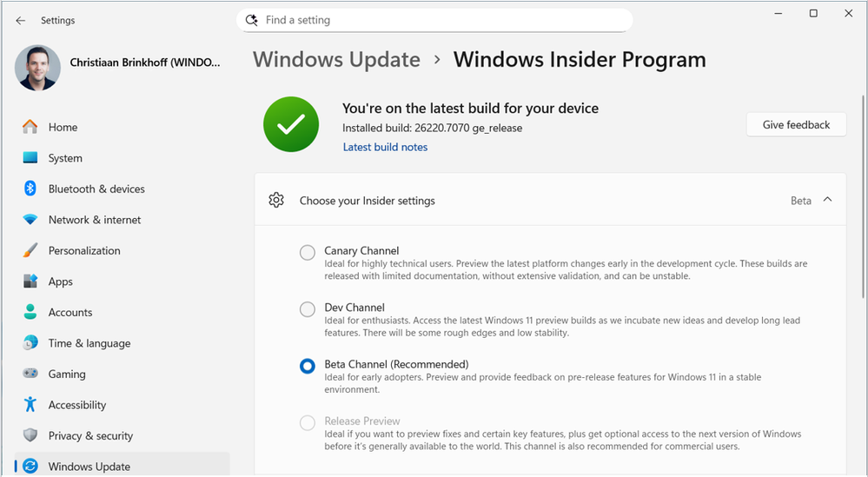Click the green checkmark status icon
This screenshot has width=868, height=477.
pos(291,124)
